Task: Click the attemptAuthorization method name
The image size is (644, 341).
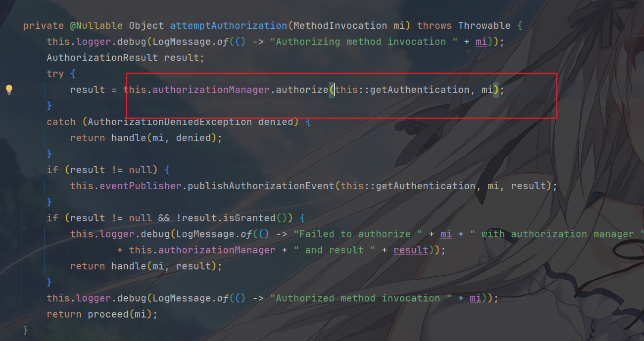Action: pos(228,26)
